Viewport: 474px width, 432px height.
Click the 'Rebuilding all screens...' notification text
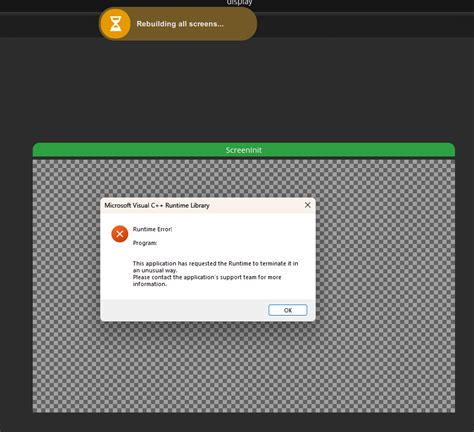180,24
